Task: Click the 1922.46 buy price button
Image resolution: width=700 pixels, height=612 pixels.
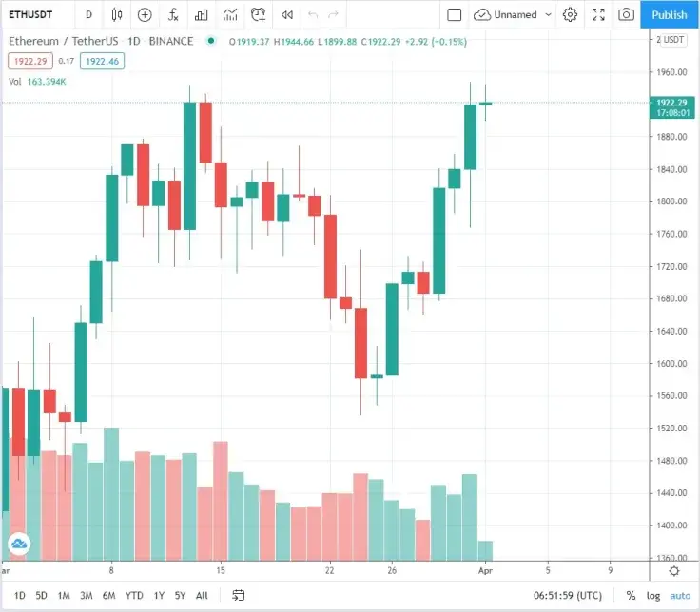Action: [102, 61]
